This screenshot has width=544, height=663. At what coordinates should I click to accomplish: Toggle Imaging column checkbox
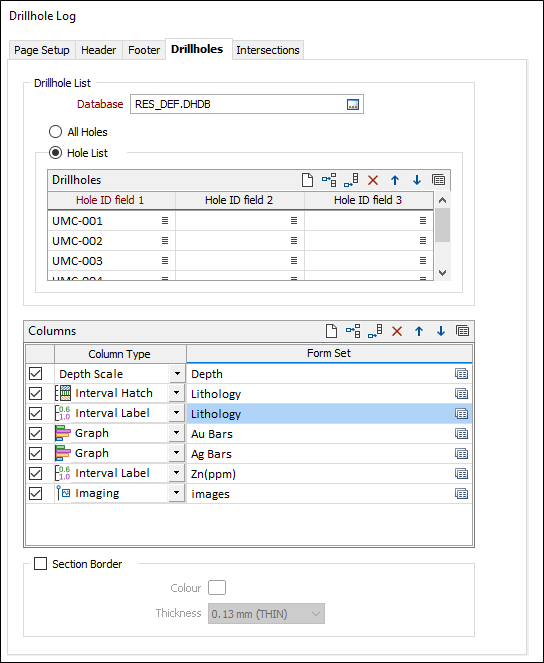[x=36, y=493]
